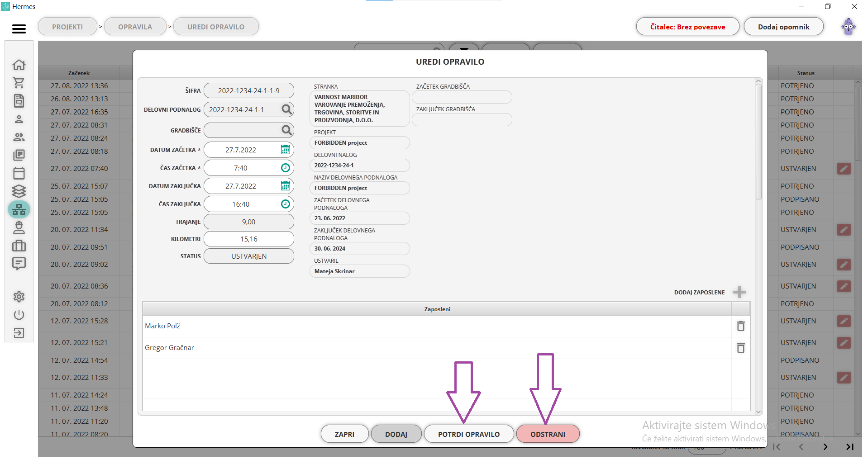Go to previous results page
Viewport: 868px width, 464px height.
click(x=801, y=447)
